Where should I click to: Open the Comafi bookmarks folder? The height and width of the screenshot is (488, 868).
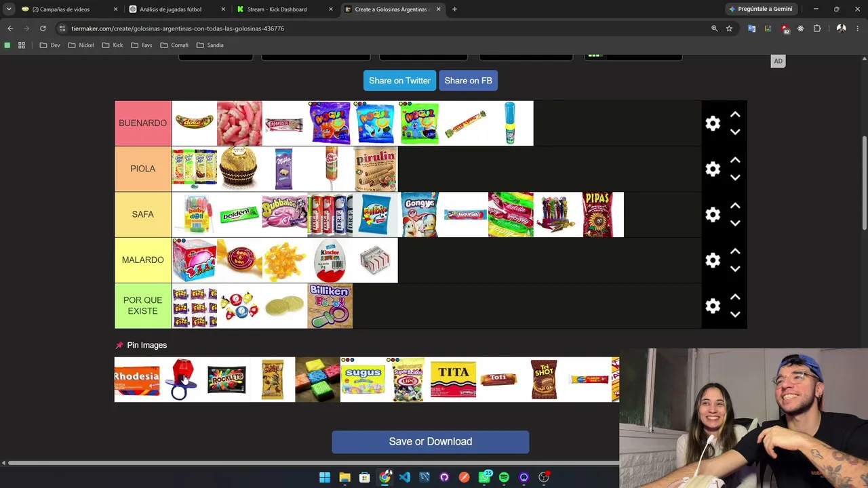[x=174, y=45]
